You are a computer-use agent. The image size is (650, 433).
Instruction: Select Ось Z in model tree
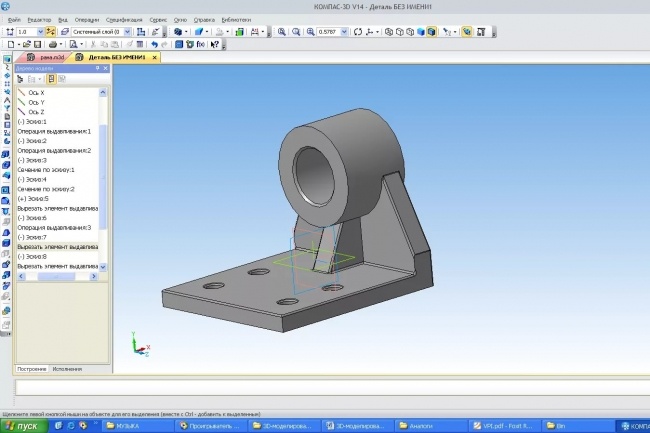(35, 111)
